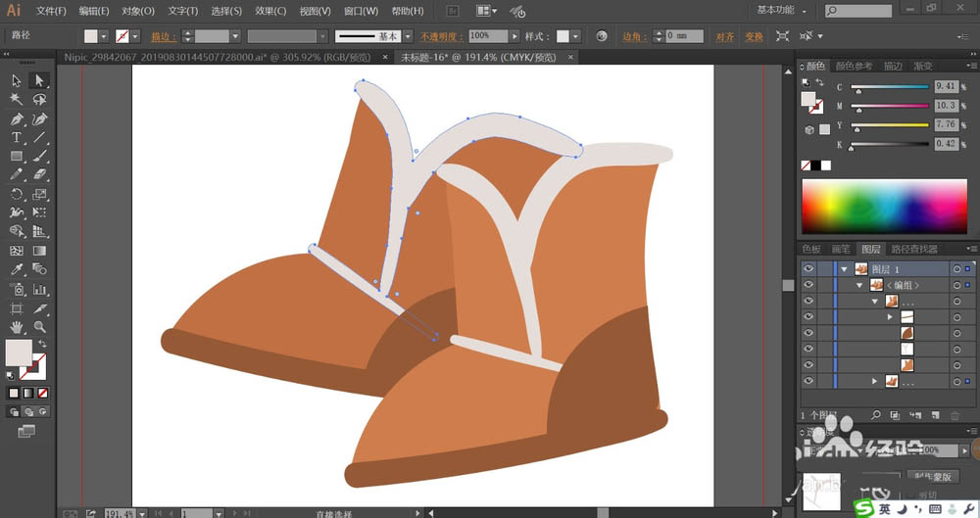Select the Zoom magnifier tool
The width and height of the screenshot is (980, 518).
tap(40, 326)
